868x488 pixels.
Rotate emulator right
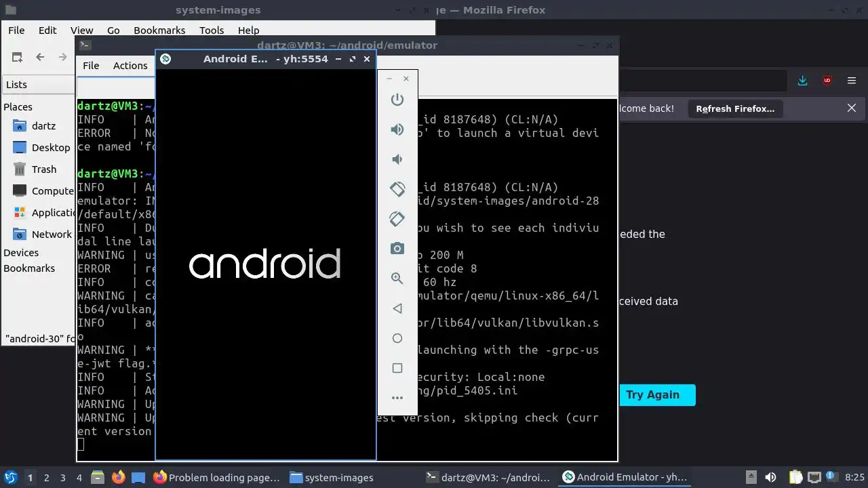pos(397,219)
